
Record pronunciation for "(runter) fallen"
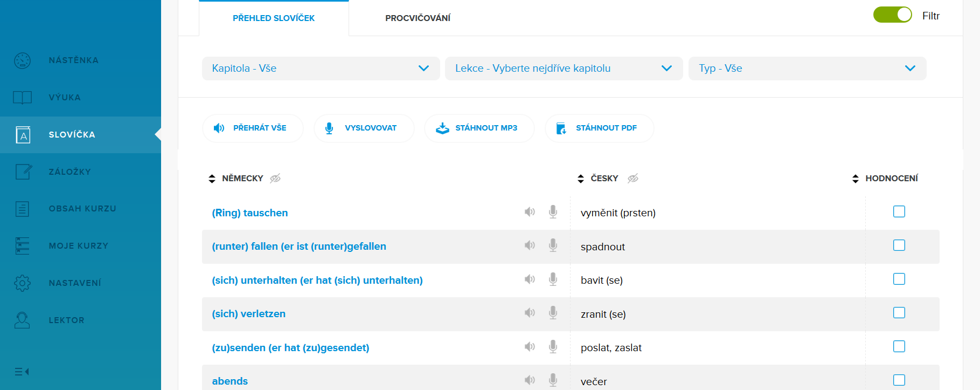[553, 245]
